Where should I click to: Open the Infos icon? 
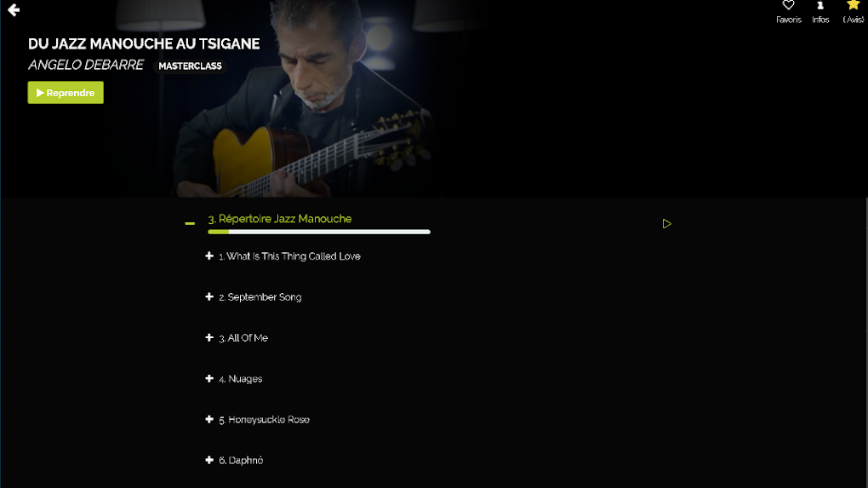pyautogui.click(x=820, y=6)
